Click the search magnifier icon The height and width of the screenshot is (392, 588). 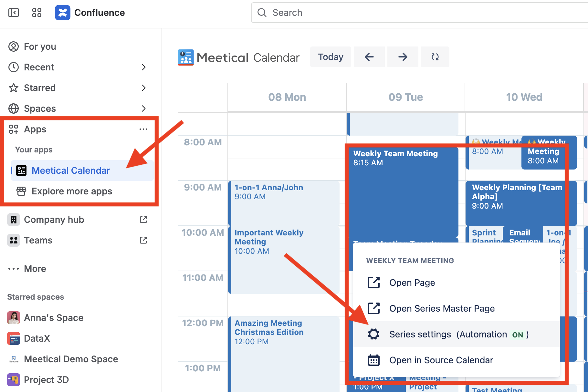(x=262, y=13)
